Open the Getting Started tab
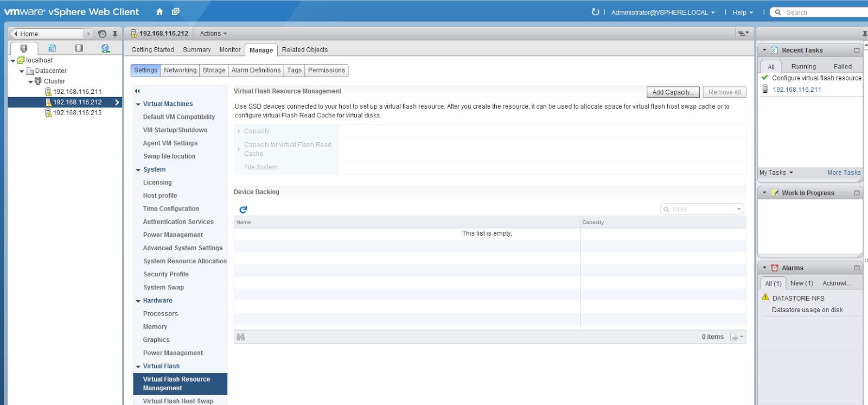Image resolution: width=868 pixels, height=405 pixels. (x=153, y=50)
